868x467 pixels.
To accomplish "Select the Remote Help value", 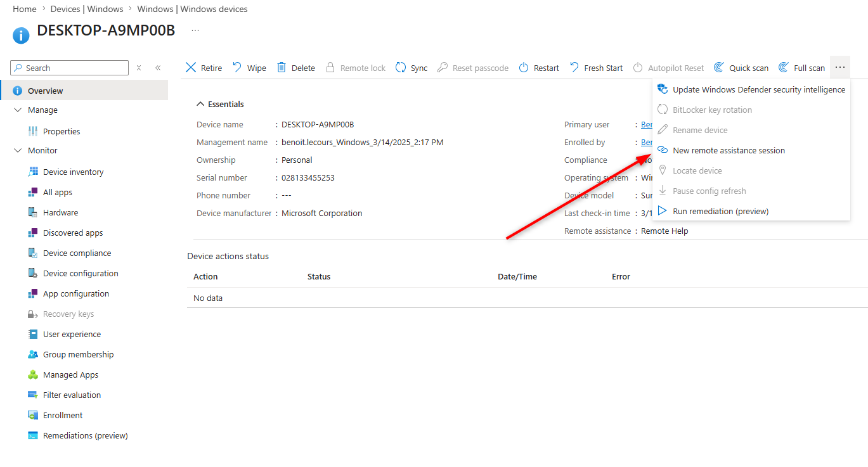I will [664, 231].
